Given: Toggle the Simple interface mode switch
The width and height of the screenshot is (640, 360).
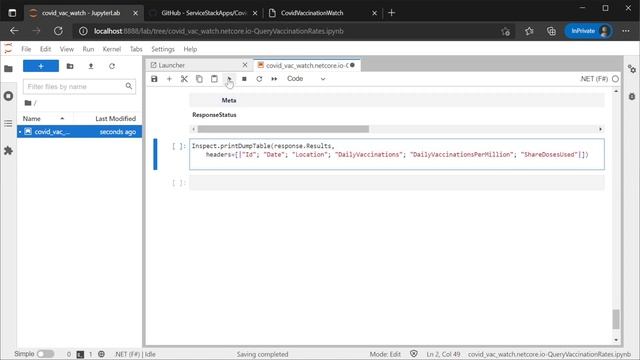Looking at the screenshot, I should pyautogui.click(x=45, y=354).
